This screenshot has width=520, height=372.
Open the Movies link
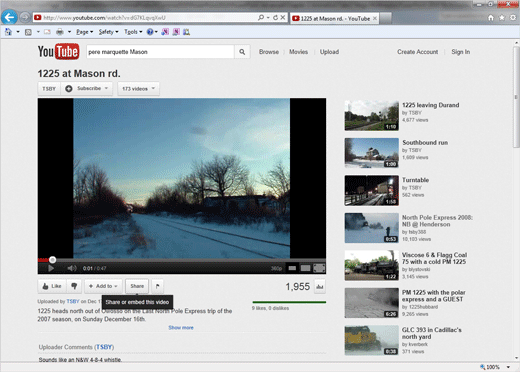298,52
